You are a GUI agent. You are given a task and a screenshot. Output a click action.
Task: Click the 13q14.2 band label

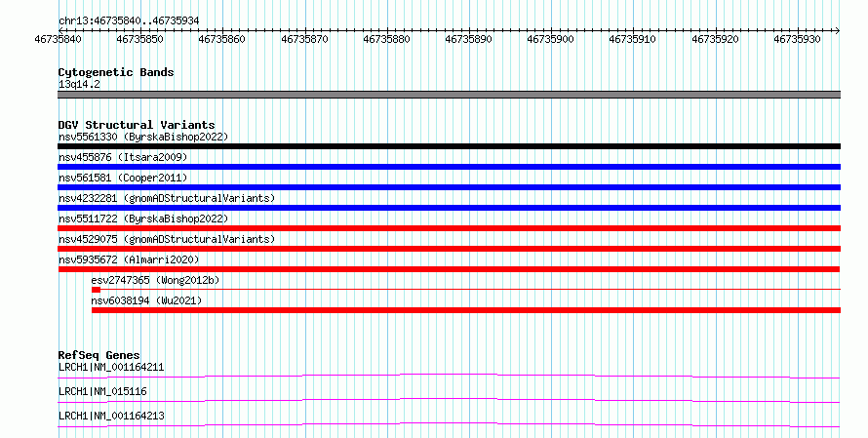pyautogui.click(x=79, y=85)
